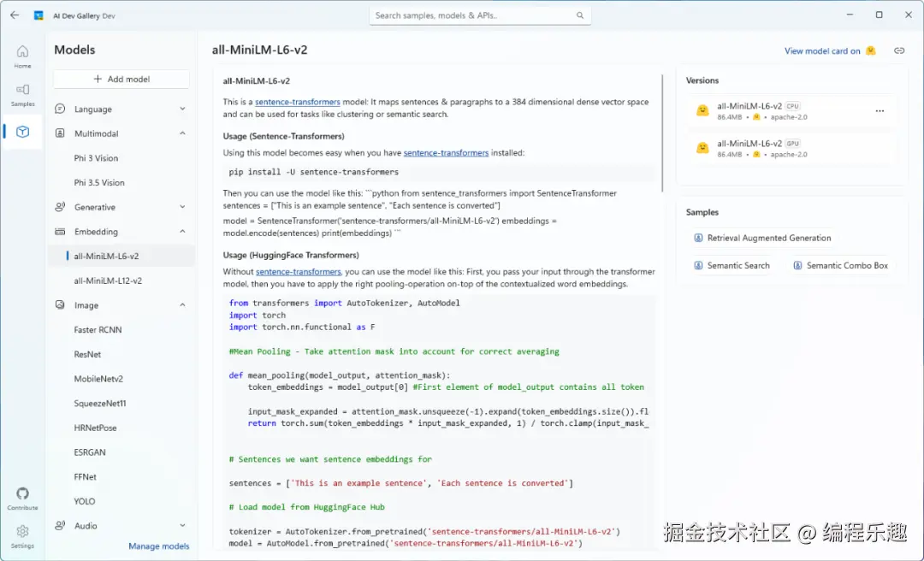Open sentence-transformers link after 'Without'

(299, 272)
